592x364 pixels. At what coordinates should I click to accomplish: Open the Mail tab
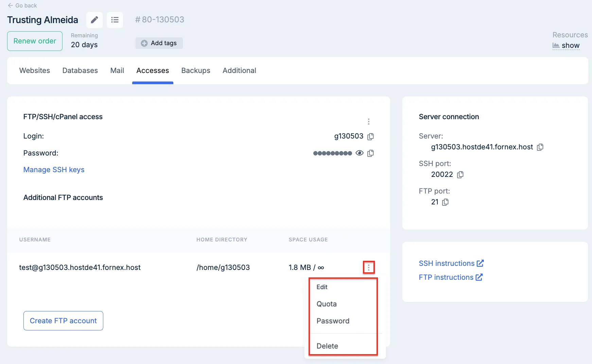(x=117, y=71)
